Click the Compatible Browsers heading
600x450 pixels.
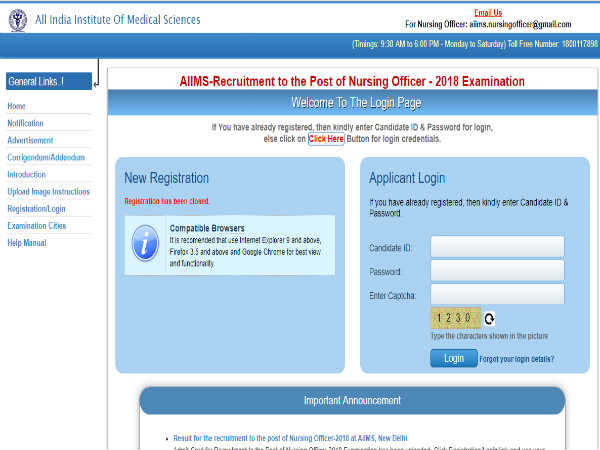(207, 228)
